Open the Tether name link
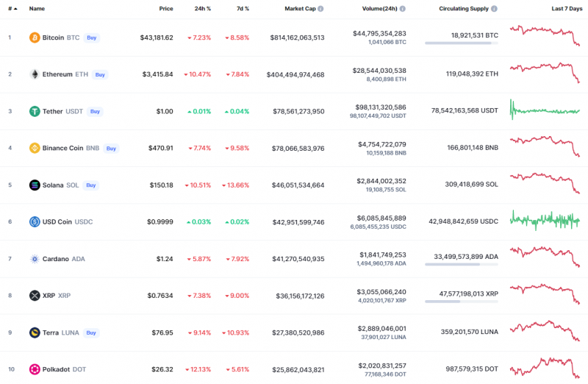588x384 pixels. (52, 112)
